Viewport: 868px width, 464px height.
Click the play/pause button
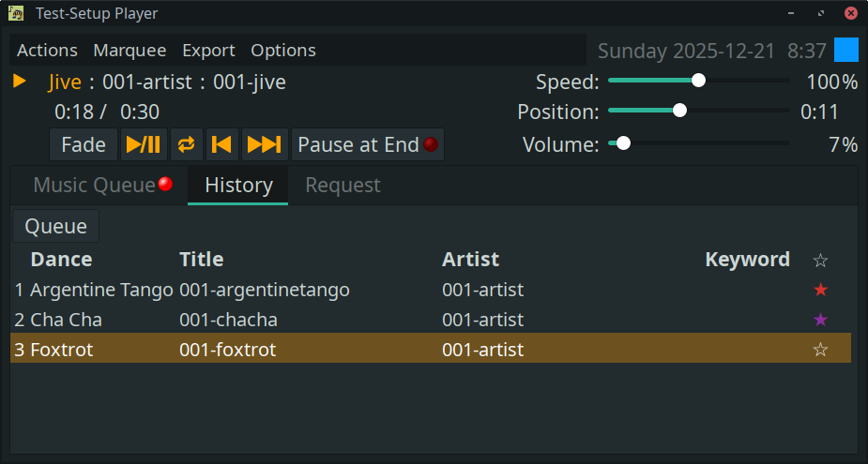[x=144, y=144]
